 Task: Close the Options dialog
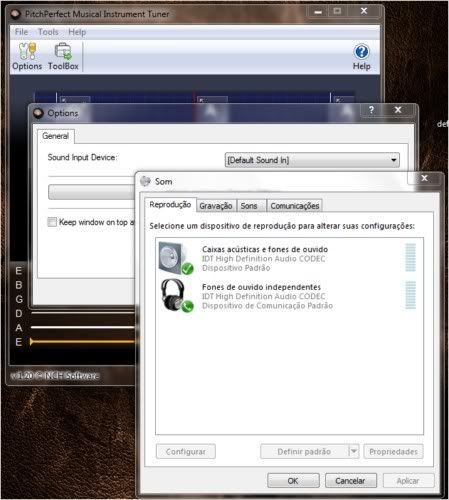398,110
